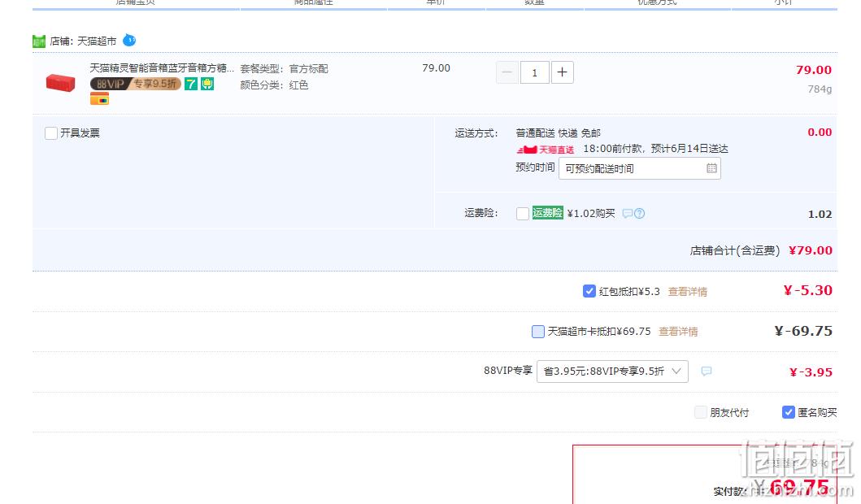Click the green Tmall Supermarket store icon
Viewport: 861px width, 504px height.
[39, 41]
